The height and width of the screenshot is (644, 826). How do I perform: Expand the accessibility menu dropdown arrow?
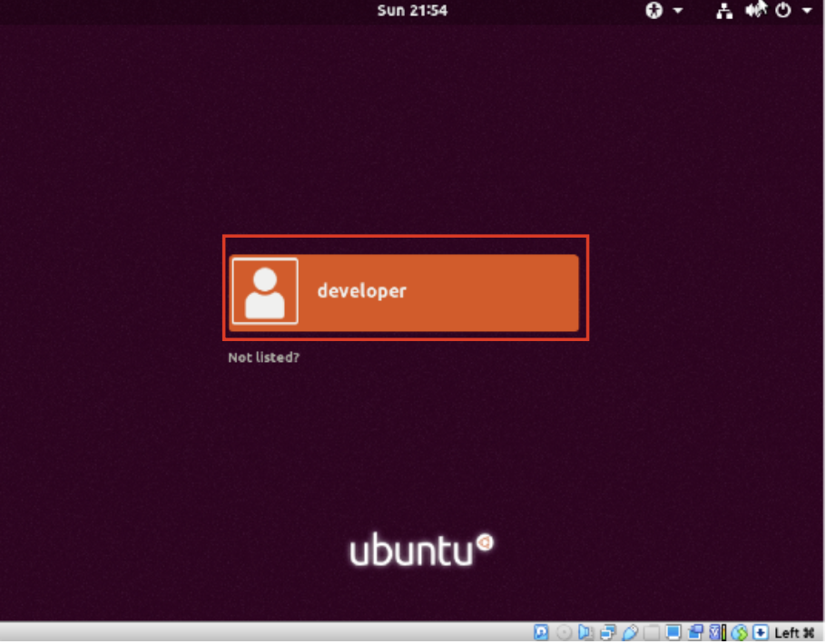(x=677, y=11)
